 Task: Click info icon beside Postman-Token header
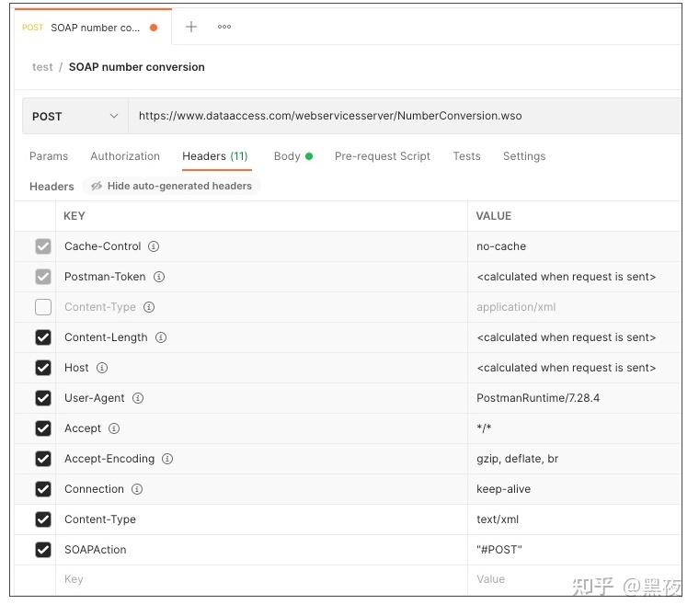[159, 277]
